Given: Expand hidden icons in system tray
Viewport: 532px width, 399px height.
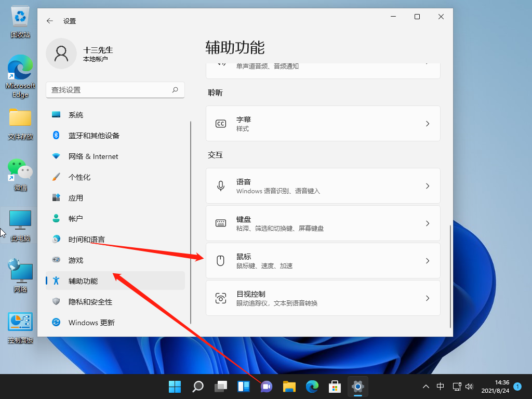Looking at the screenshot, I should [425, 387].
